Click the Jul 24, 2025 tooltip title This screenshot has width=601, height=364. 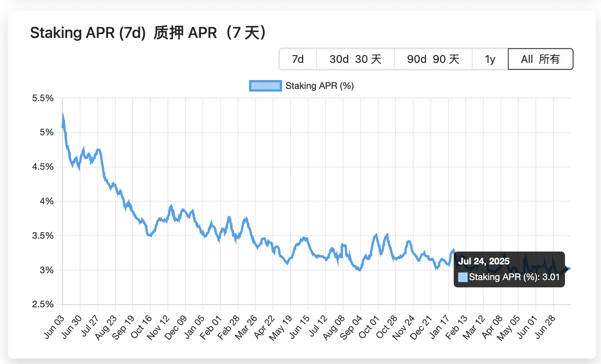click(x=484, y=261)
